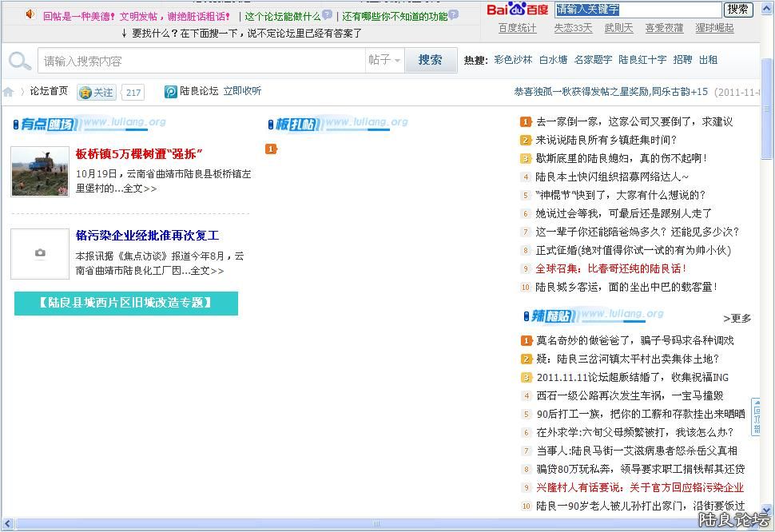Viewport: 775px width, 532px height.
Task: Click the speaker announcement icon
Action: tap(30, 14)
